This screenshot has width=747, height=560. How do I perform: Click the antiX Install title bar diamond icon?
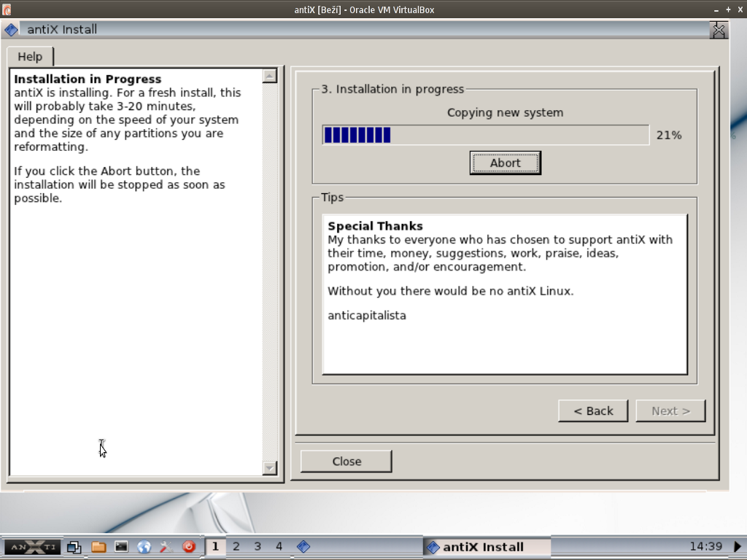point(11,30)
